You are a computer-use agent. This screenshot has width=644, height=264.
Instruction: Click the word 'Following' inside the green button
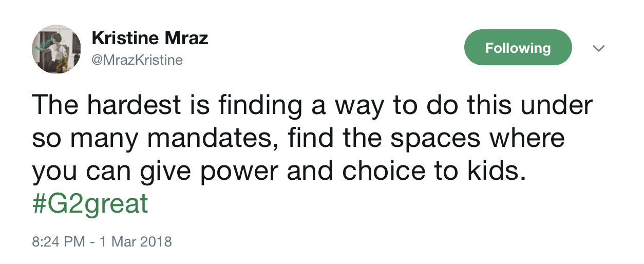point(518,48)
